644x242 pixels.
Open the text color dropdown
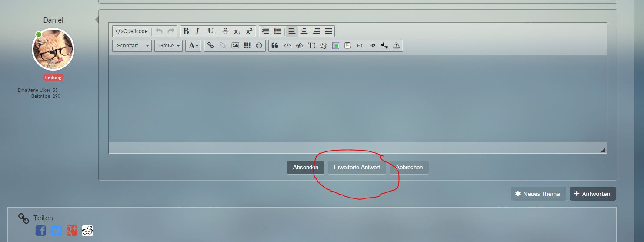193,45
